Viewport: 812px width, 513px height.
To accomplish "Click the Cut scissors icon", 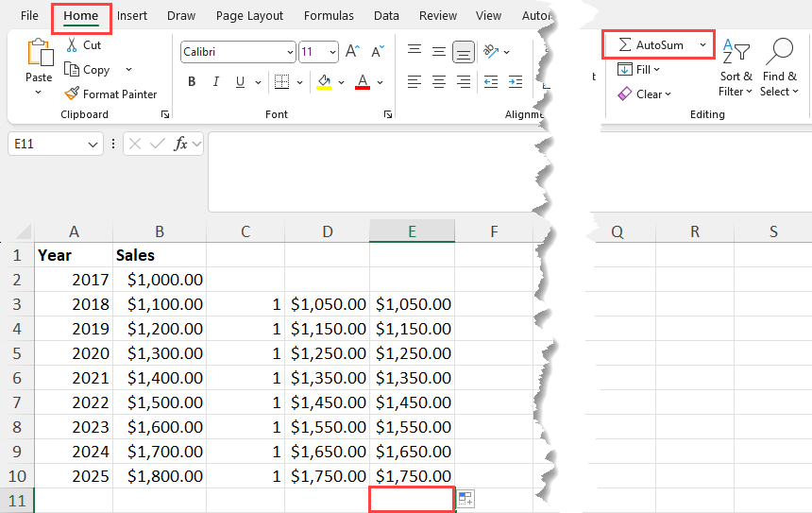I will click(72, 45).
